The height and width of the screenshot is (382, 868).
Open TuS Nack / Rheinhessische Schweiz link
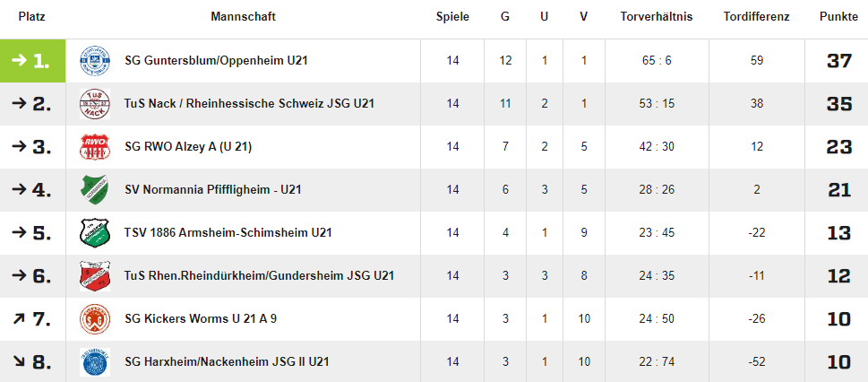(249, 103)
